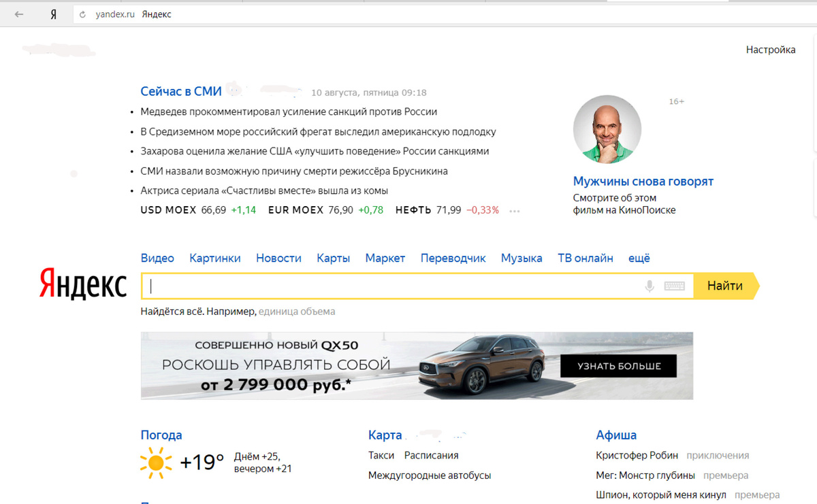This screenshot has width=817, height=504.
Task: Click the Яндекс logo
Action: 83,284
